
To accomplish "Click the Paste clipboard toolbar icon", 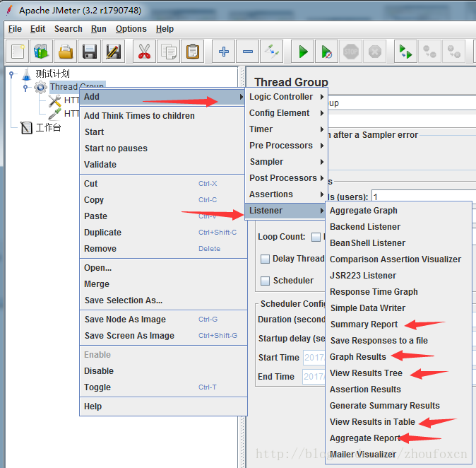I will pos(191,52).
